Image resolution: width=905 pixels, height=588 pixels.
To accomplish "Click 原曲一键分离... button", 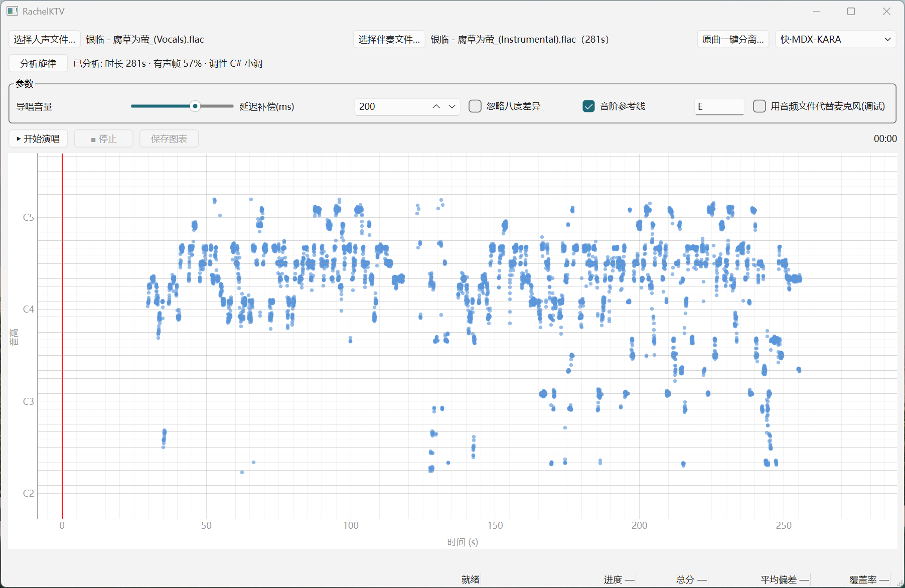I will point(733,39).
